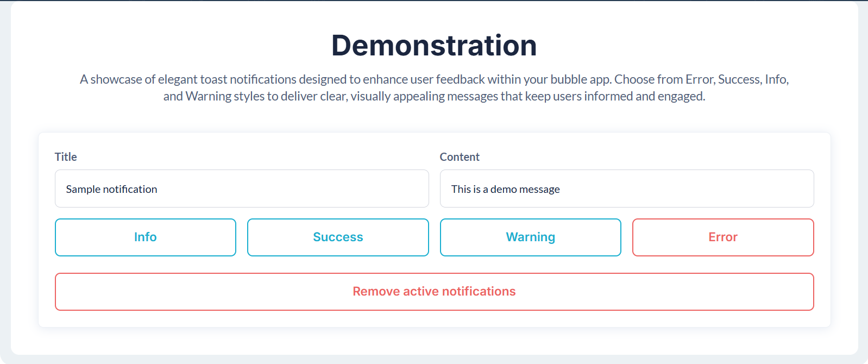Click the "Title" field label
The image size is (868, 364).
(66, 157)
